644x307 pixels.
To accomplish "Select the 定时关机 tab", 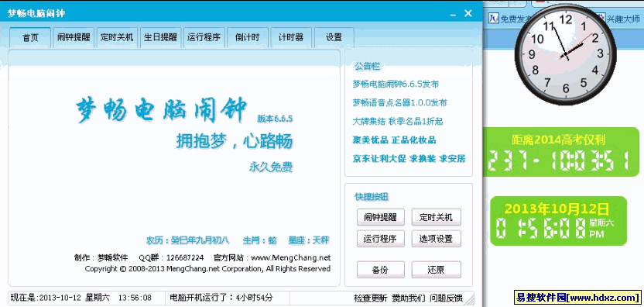I will (x=117, y=37).
